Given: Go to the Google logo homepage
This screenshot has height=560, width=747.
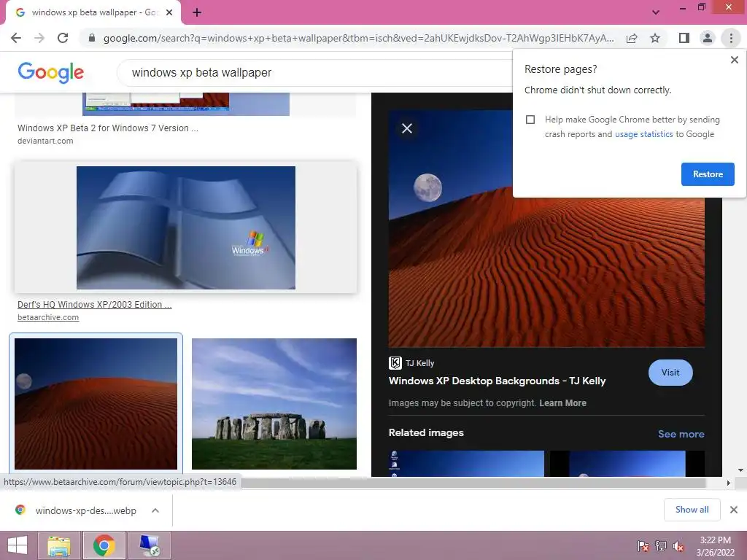Looking at the screenshot, I should 50,72.
